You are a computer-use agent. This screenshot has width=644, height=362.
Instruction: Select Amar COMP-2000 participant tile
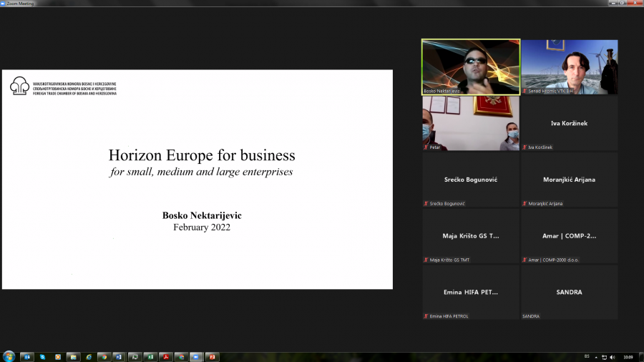(570, 236)
